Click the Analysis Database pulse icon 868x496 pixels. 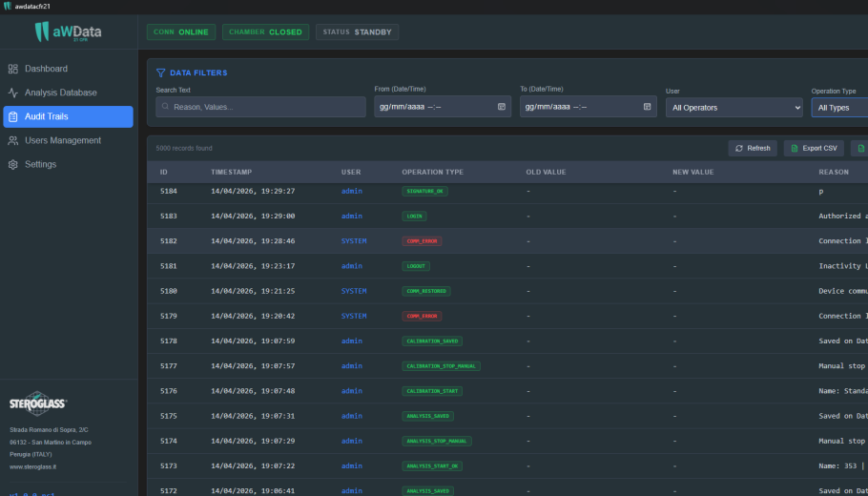pyautogui.click(x=12, y=93)
